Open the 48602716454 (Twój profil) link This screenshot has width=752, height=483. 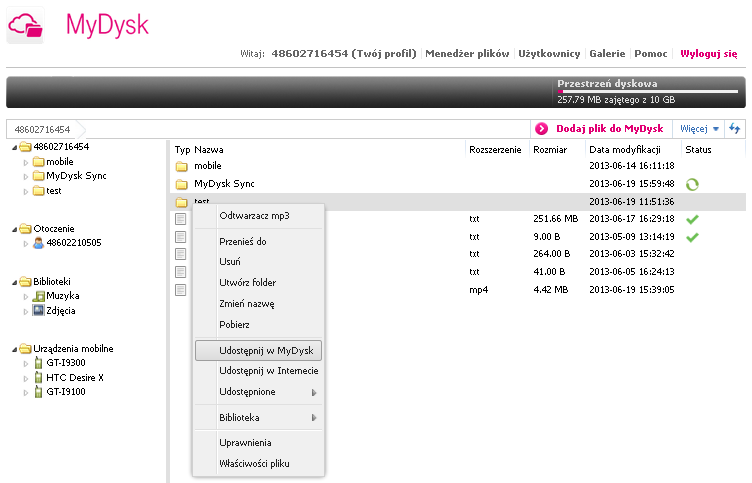coord(344,54)
